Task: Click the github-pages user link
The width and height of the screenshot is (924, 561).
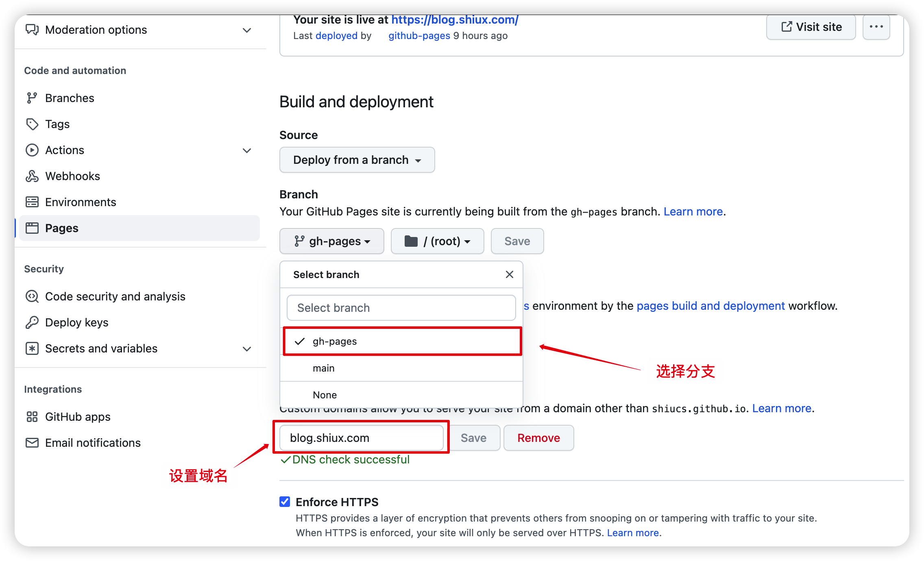Action: click(x=419, y=36)
